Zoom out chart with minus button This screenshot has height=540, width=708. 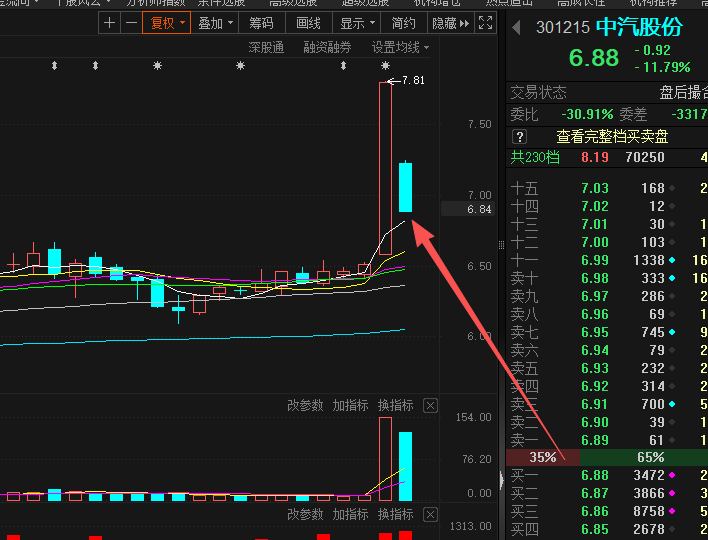coord(131,23)
